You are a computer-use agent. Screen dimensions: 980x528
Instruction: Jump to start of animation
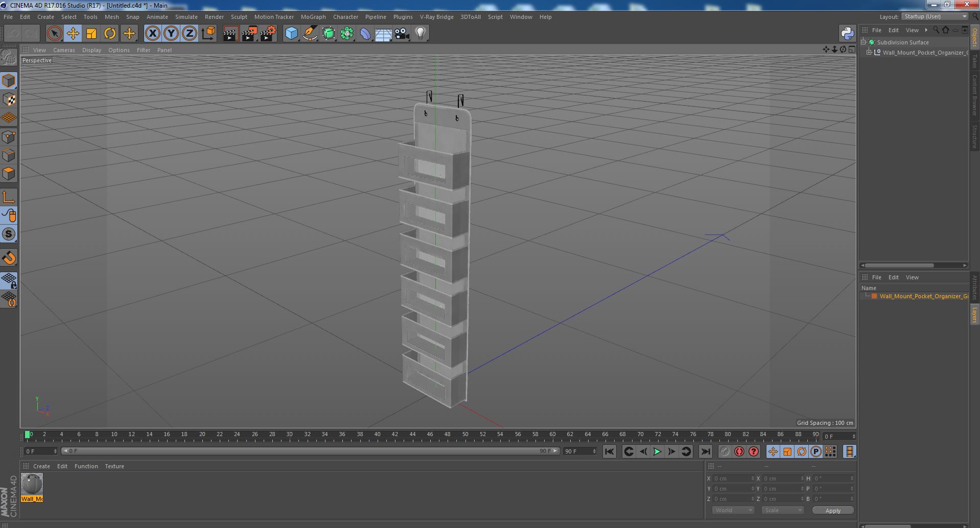coord(609,451)
